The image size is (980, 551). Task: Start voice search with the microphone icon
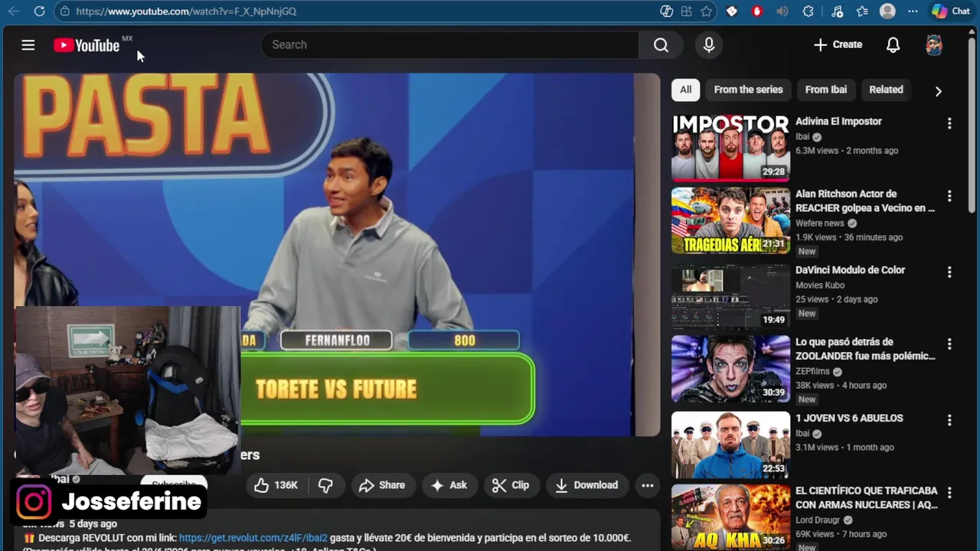[x=709, y=45]
